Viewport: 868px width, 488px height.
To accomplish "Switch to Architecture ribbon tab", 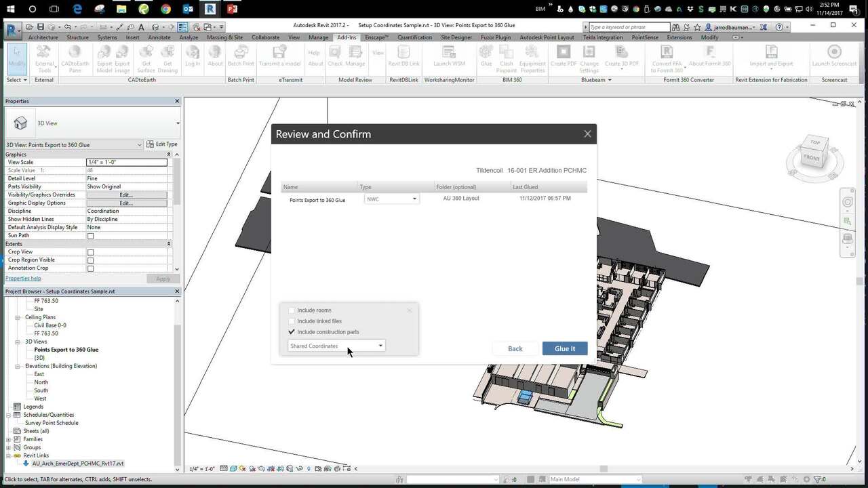I will pyautogui.click(x=43, y=37).
